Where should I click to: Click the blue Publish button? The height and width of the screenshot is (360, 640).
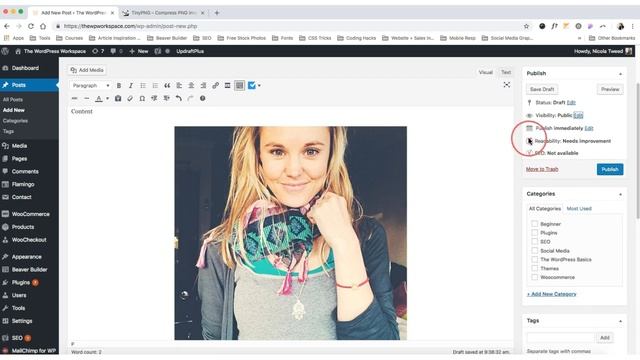610,169
